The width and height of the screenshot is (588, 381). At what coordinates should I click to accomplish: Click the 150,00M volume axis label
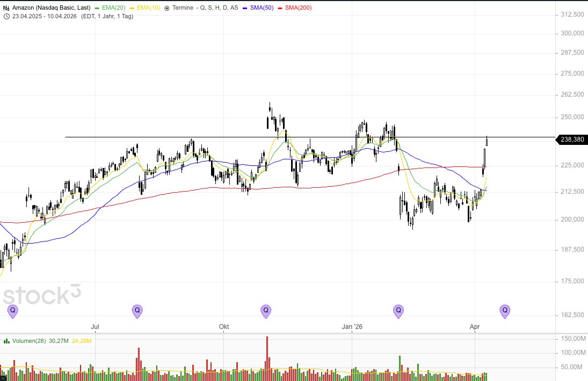(x=573, y=339)
